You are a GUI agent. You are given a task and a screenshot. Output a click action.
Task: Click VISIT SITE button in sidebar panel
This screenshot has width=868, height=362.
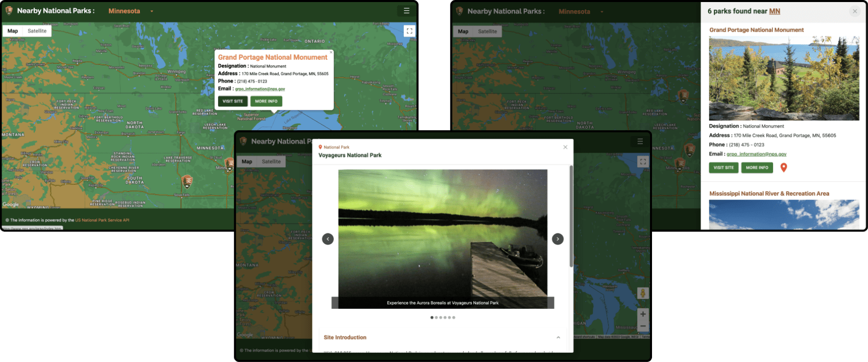coord(724,167)
